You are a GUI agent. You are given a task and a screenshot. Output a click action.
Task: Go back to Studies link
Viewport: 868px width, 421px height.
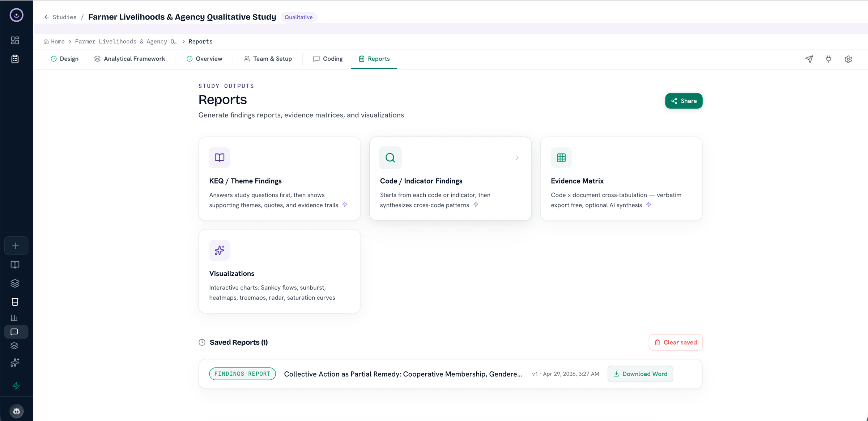(x=64, y=17)
